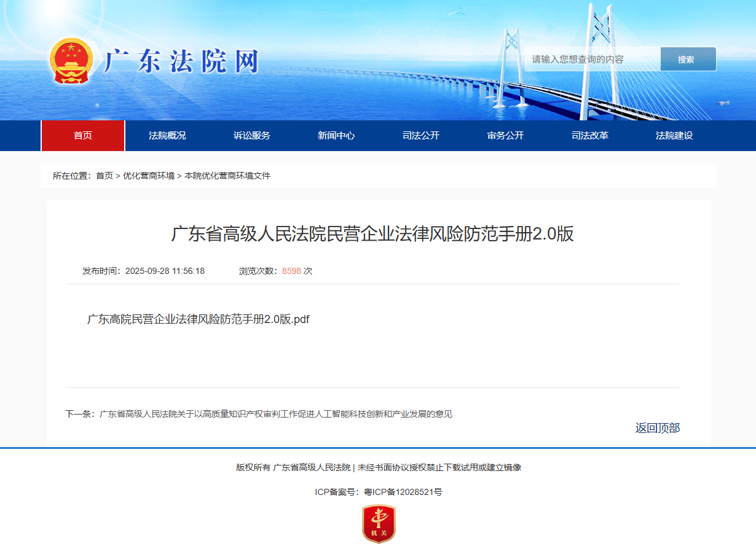756x549 pixels.
Task: Open the next article about 人工智能 intellectual property
Action: (x=275, y=414)
